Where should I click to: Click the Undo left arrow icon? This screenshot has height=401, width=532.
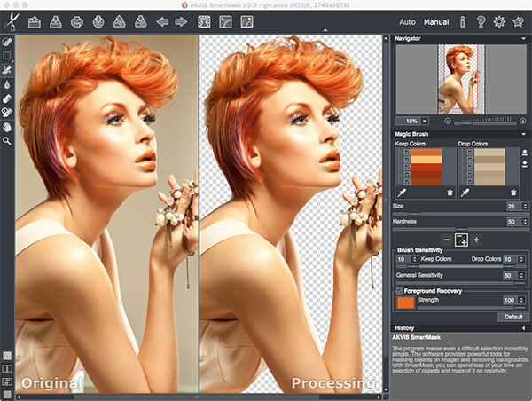tap(161, 21)
